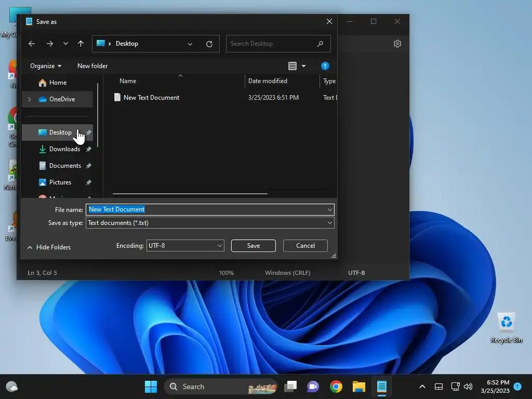532x399 pixels.
Task: Unpin Downloads using its pin icon
Action: (x=88, y=149)
